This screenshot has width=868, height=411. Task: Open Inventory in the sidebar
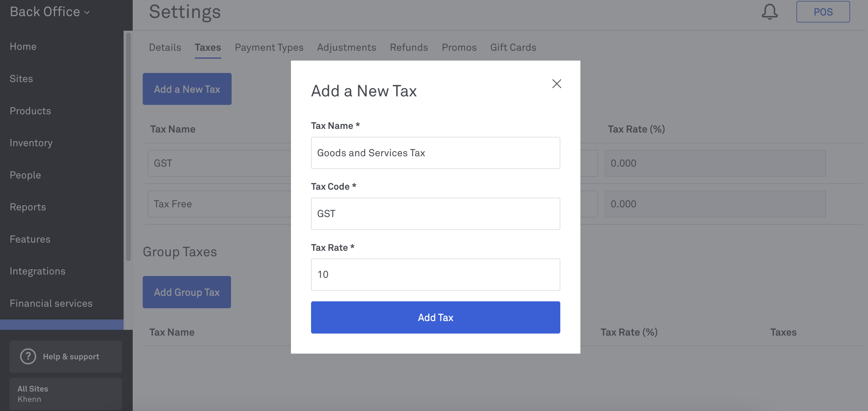(x=31, y=143)
